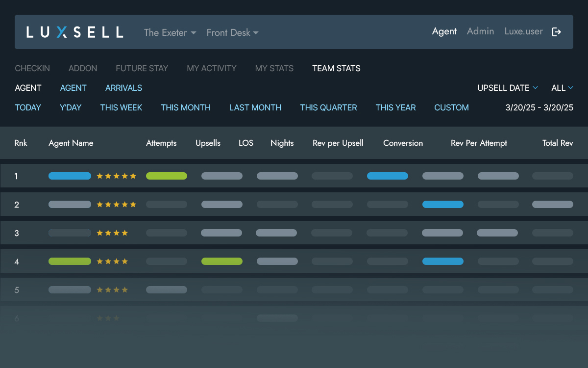Select the Agent mode in header
The height and width of the screenshot is (368, 588).
[x=444, y=31]
